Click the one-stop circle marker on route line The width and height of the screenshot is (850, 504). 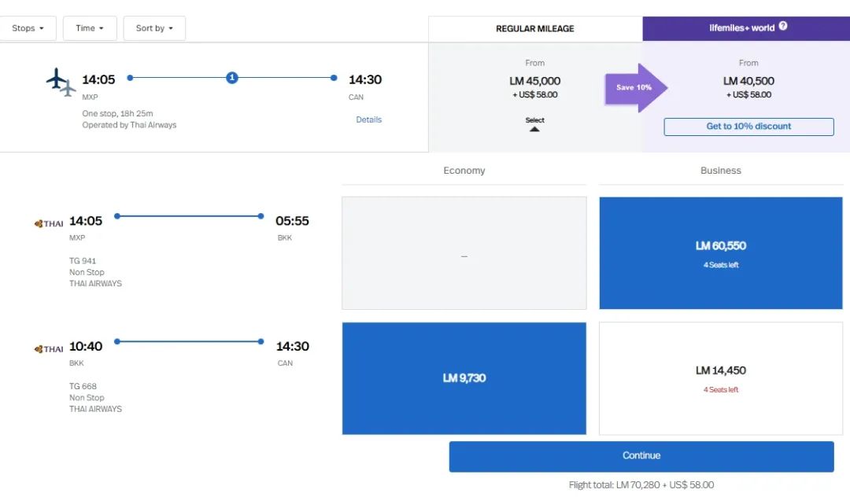click(x=231, y=78)
